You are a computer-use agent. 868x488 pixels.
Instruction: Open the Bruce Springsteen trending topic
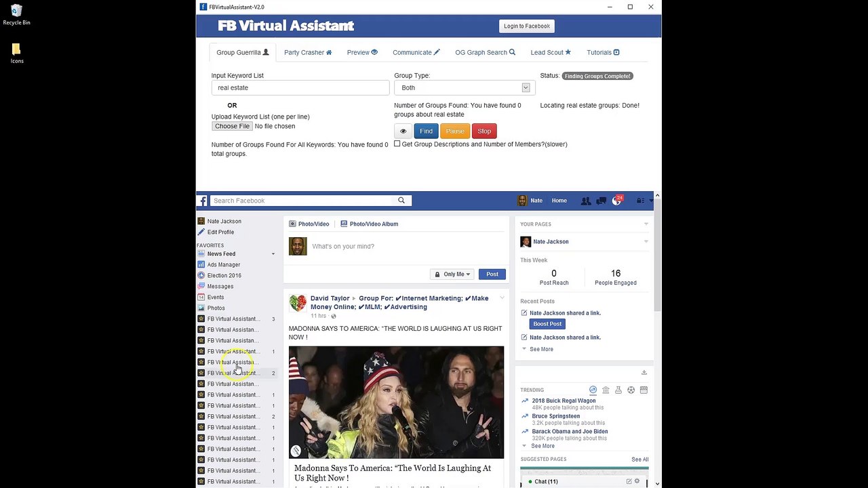click(x=555, y=416)
